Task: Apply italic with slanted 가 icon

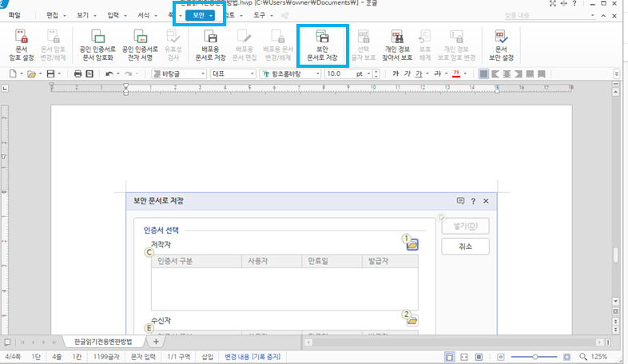Action: click(x=407, y=73)
